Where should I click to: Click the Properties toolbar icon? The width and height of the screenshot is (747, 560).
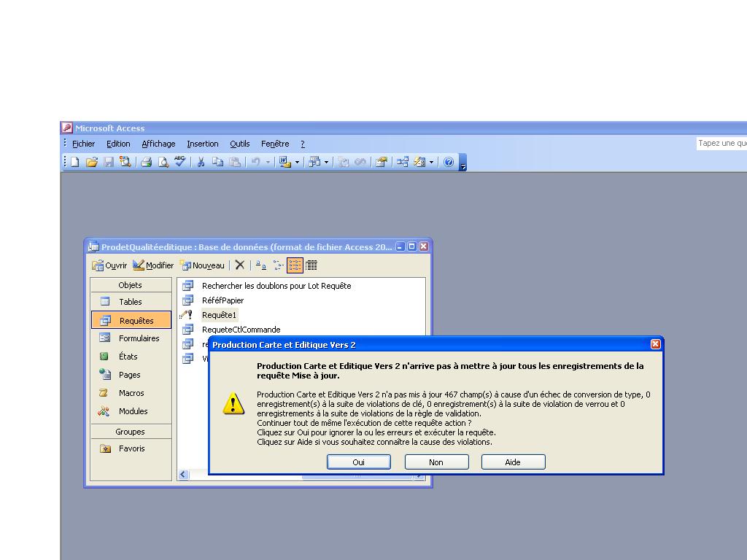click(x=381, y=162)
